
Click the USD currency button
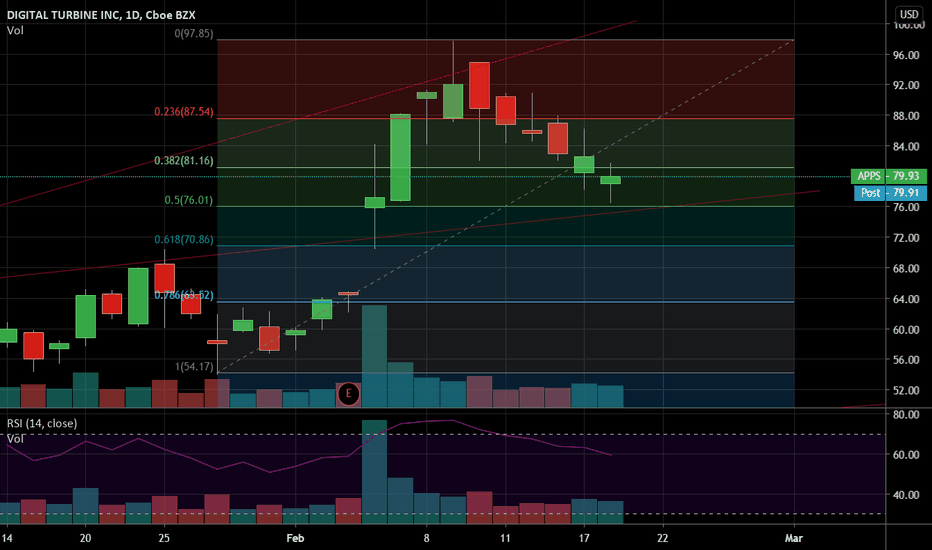(x=908, y=14)
